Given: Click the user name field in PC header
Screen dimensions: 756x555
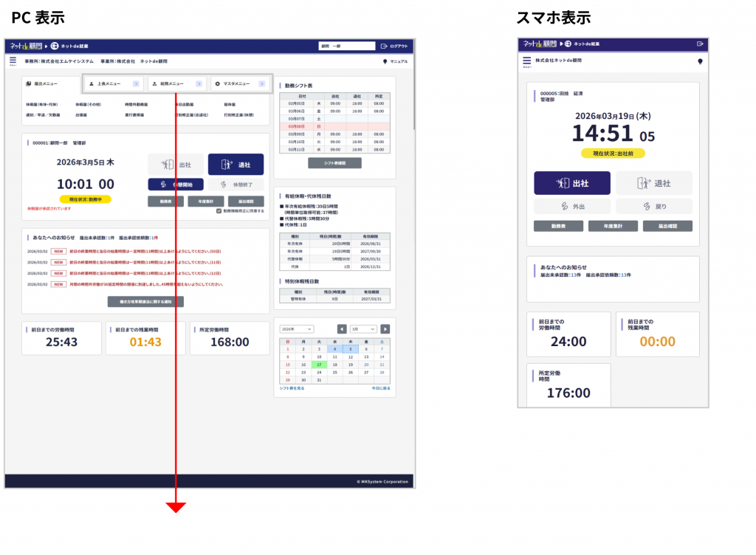Looking at the screenshot, I should pyautogui.click(x=346, y=46).
